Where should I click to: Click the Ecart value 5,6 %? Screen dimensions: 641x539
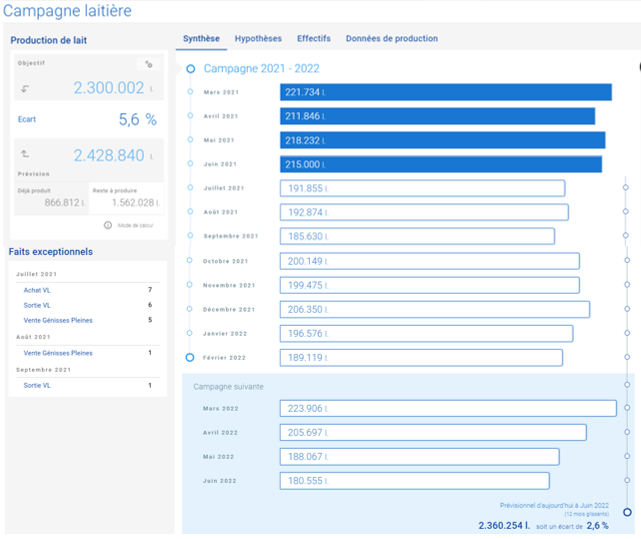click(x=137, y=119)
